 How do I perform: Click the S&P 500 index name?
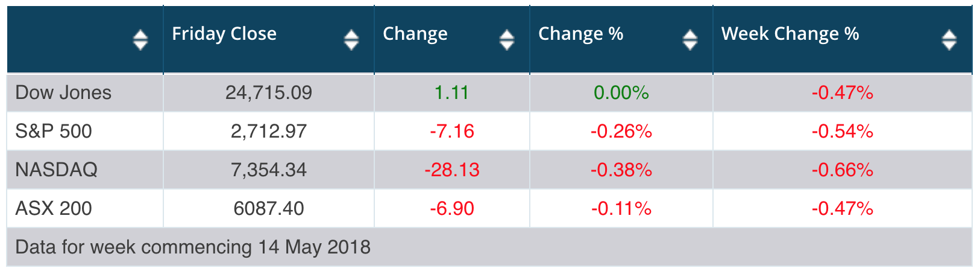(x=54, y=131)
